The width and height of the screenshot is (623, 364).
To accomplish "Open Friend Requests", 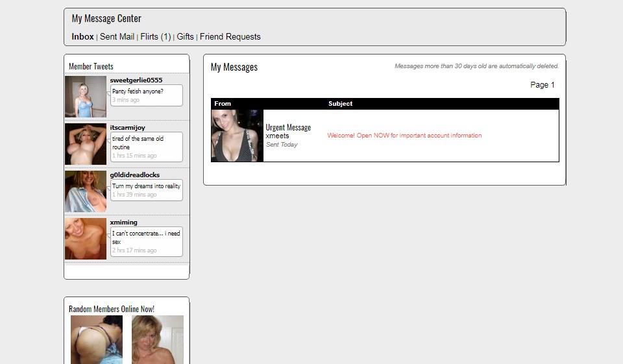I will [x=230, y=37].
